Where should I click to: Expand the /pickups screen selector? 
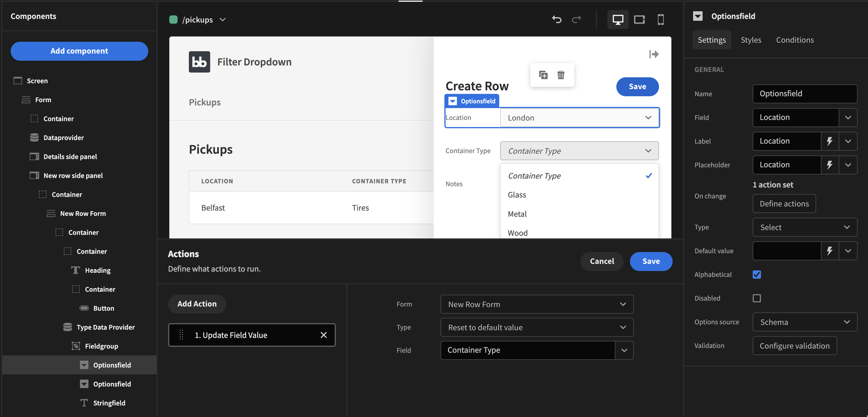pyautogui.click(x=222, y=20)
